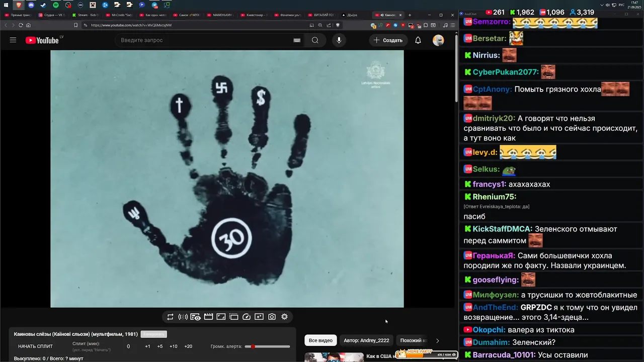The height and width of the screenshot is (362, 644).
Task: Select the Все видео chip
Action: (320, 340)
